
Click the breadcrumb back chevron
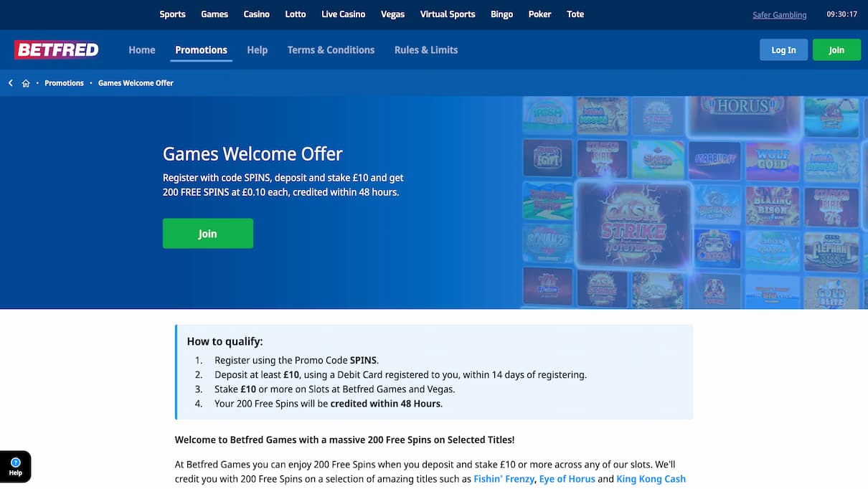coord(11,83)
